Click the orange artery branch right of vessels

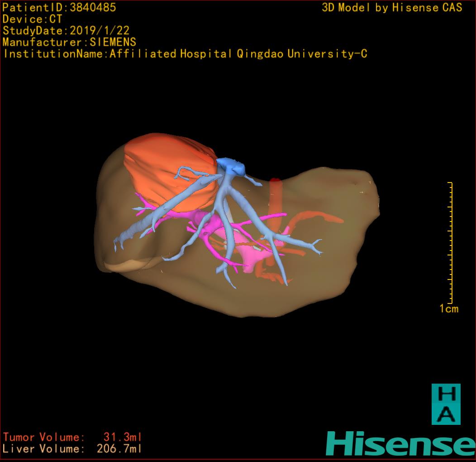(317, 218)
